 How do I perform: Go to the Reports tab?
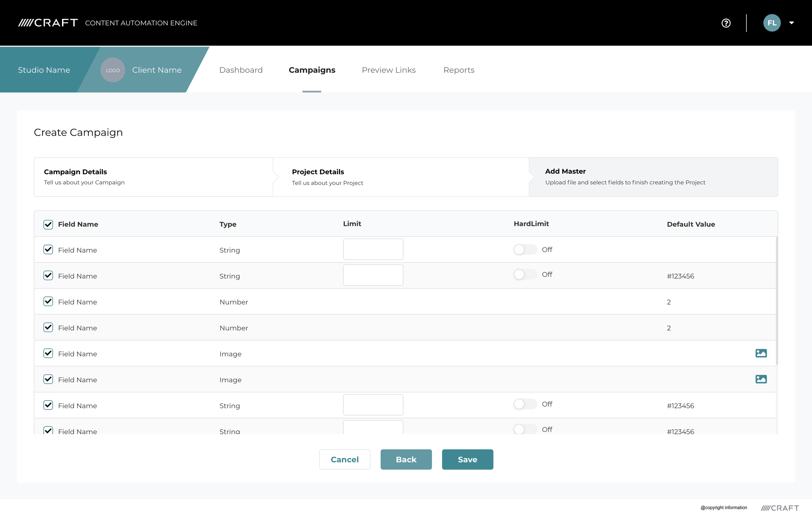459,70
